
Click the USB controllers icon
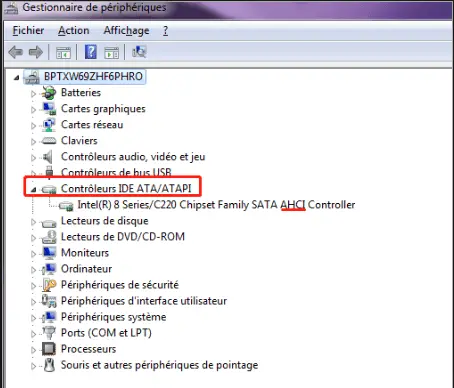(x=49, y=172)
